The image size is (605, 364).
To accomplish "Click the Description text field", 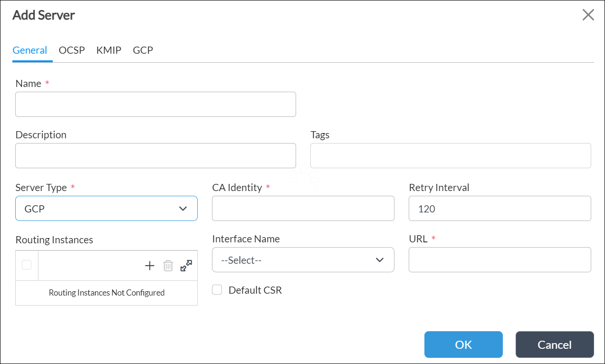I will (x=155, y=155).
